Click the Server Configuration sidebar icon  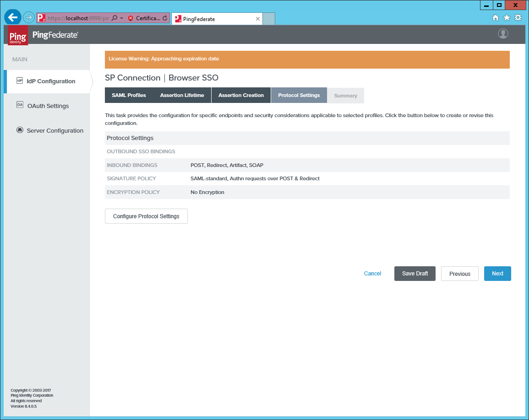[20, 130]
